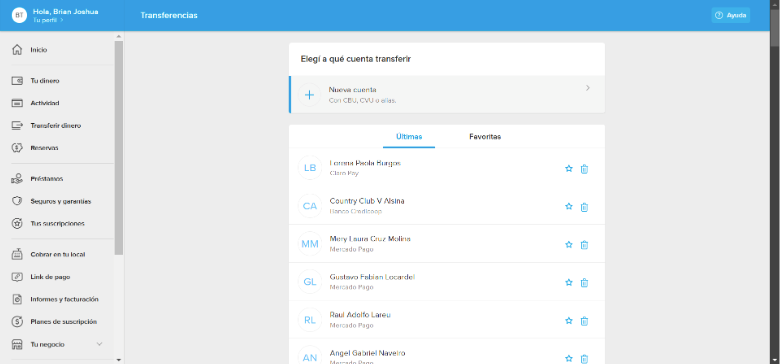Click the Link de pago icon
780x364 pixels.
pyautogui.click(x=17, y=276)
